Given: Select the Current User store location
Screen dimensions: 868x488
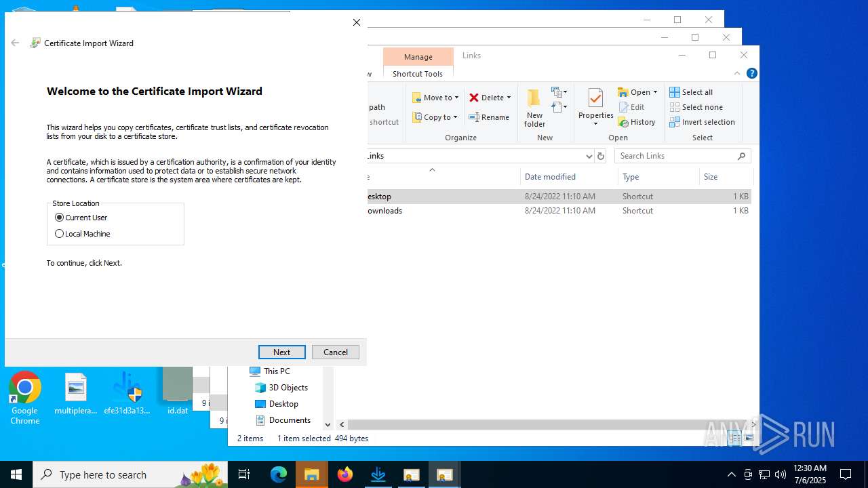Looking at the screenshot, I should (x=81, y=218).
